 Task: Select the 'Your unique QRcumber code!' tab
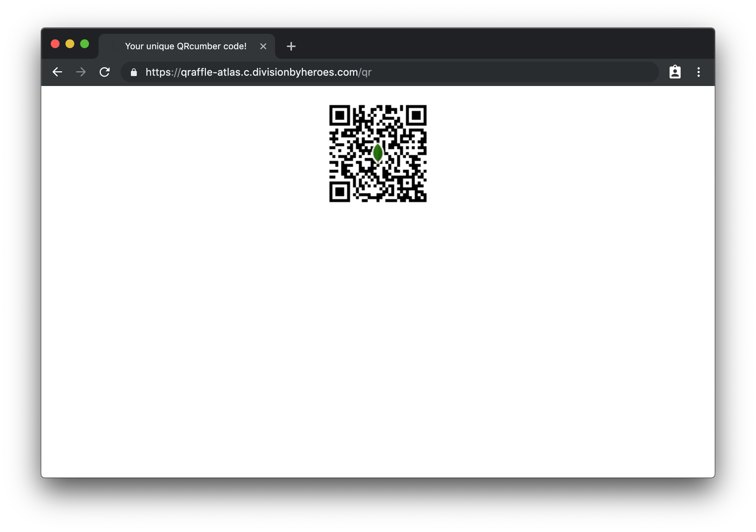click(186, 46)
